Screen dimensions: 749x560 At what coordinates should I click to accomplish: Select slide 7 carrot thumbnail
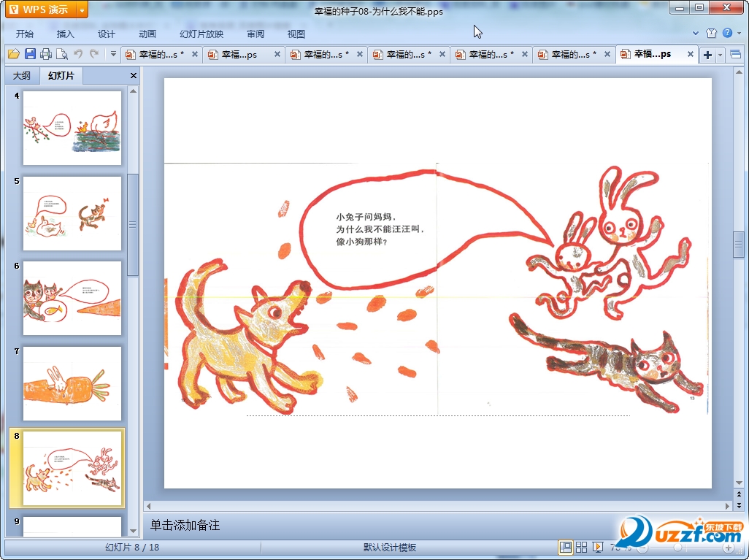(72, 383)
